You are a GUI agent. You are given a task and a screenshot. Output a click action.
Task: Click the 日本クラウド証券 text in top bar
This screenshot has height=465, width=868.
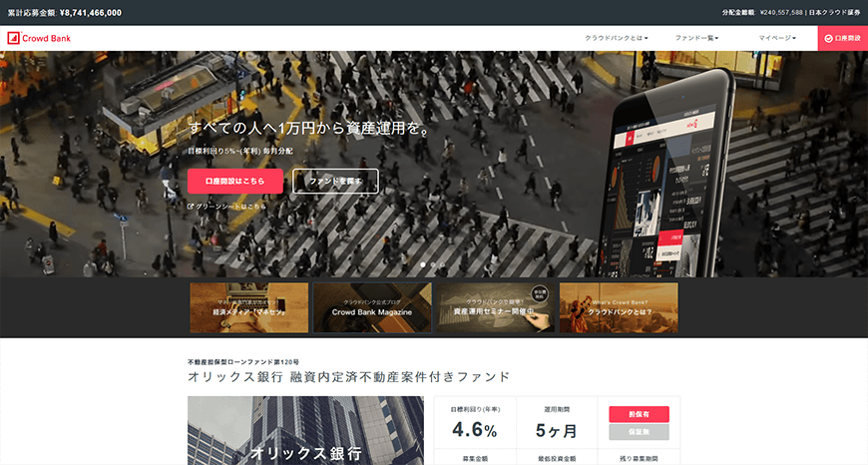[835, 12]
